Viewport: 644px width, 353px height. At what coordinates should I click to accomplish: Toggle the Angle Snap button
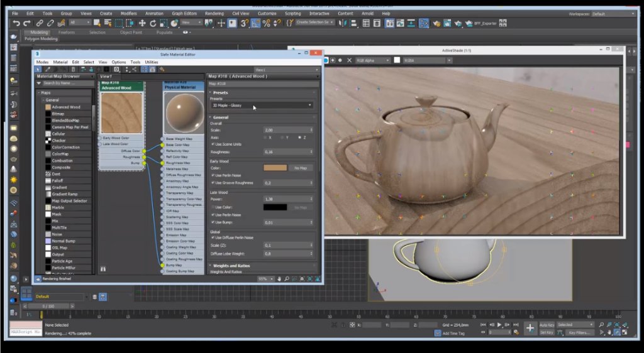[255, 23]
